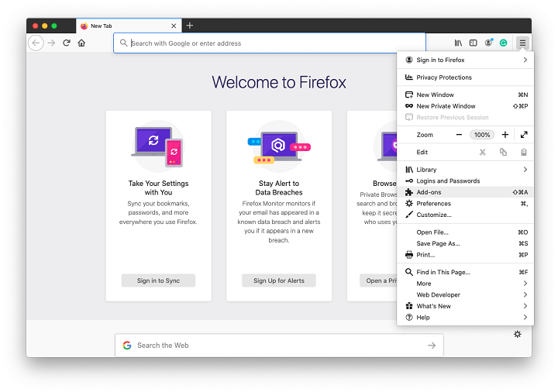Expand the Library submenu
This screenshot has width=558, height=392.
pyautogui.click(x=465, y=170)
